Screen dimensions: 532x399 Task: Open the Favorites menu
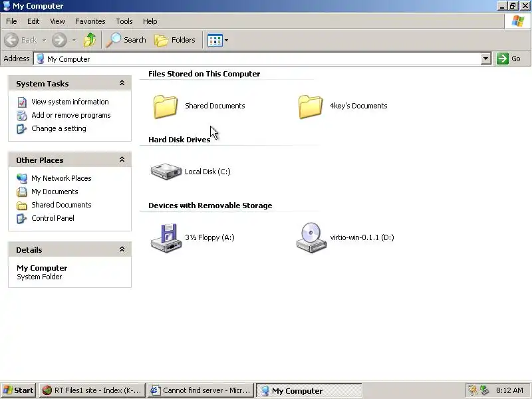pos(90,21)
